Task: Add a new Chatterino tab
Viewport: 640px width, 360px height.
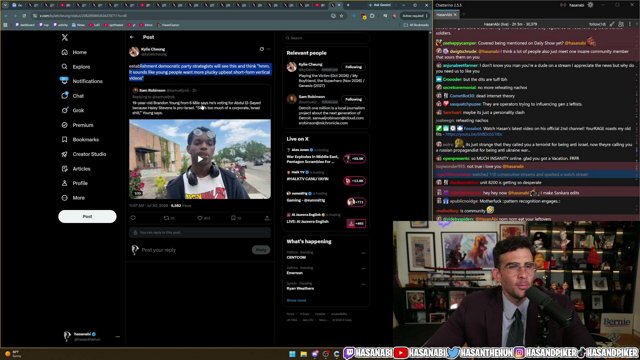Action: click(464, 15)
